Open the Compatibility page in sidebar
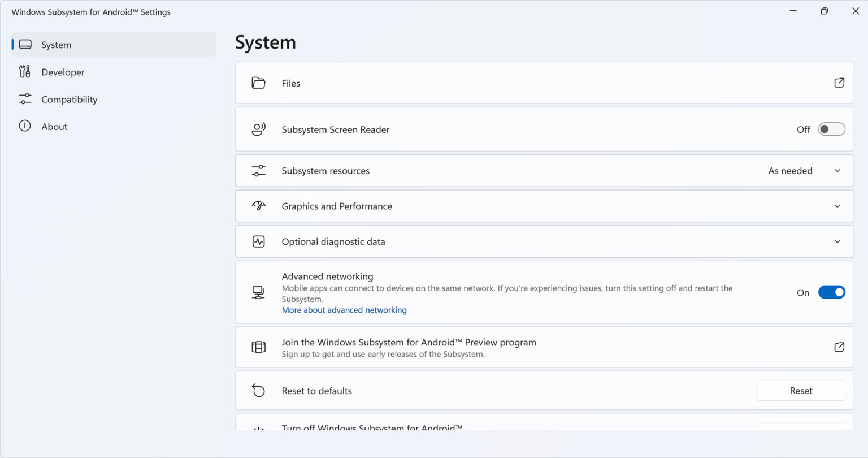The image size is (868, 458). pos(69,100)
